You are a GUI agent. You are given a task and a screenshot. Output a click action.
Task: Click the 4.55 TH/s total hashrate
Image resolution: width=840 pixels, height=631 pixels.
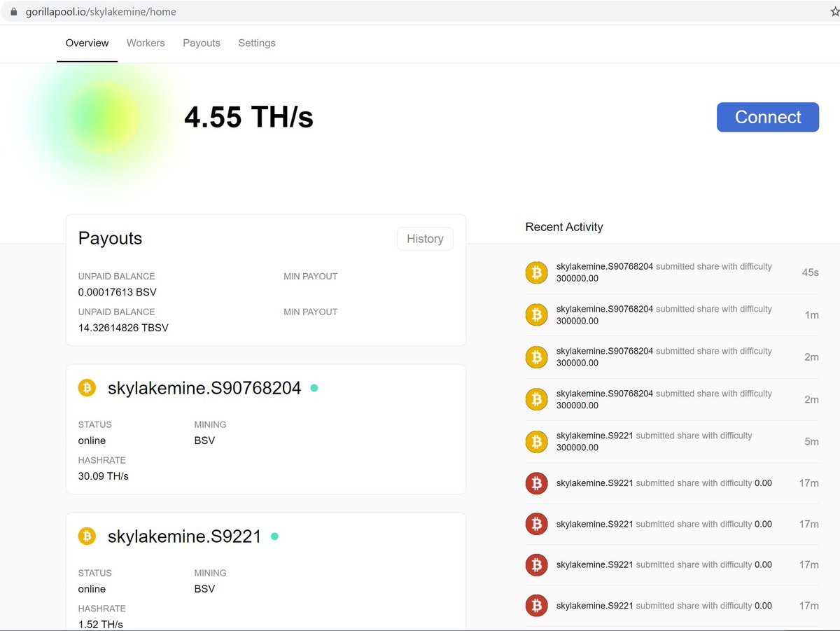click(x=248, y=117)
